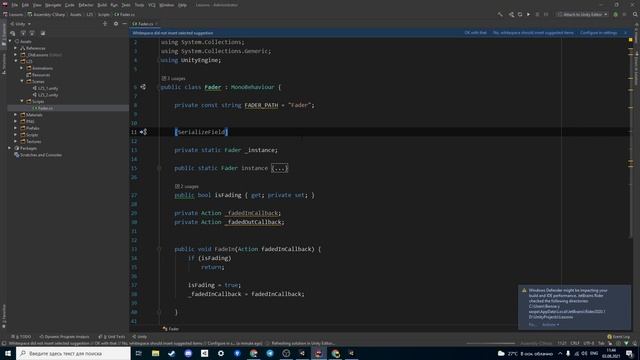Click Assets in navigation breadcrumb
Screen dimensions: 640x360
[76, 14]
